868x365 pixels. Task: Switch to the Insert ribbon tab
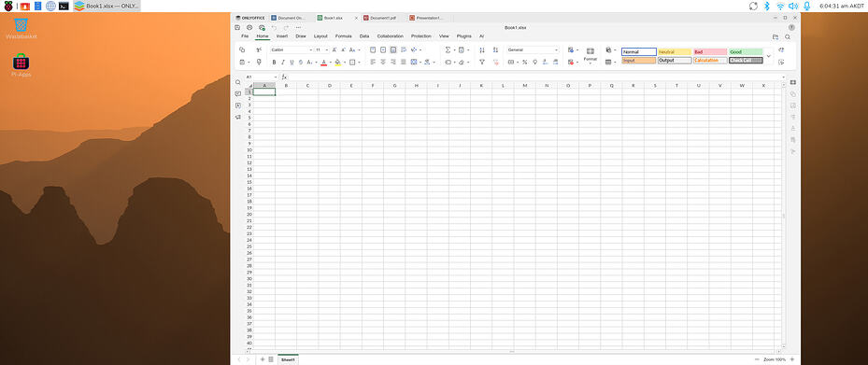pos(282,36)
